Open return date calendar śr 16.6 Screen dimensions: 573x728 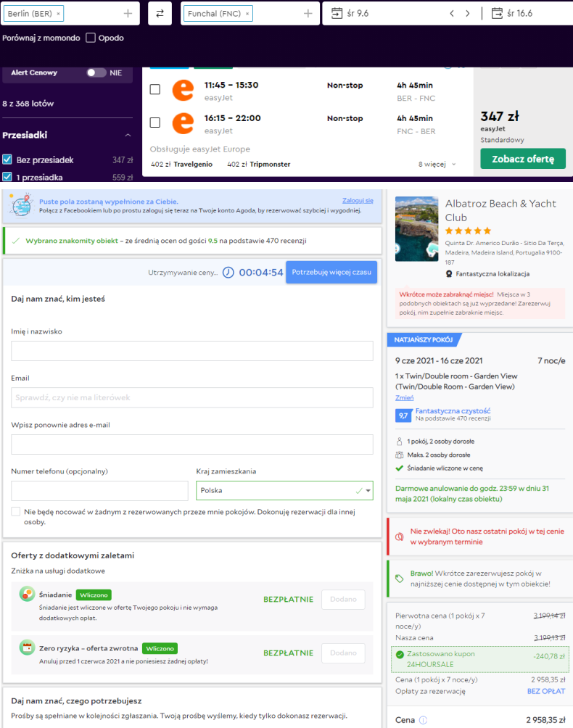511,14
